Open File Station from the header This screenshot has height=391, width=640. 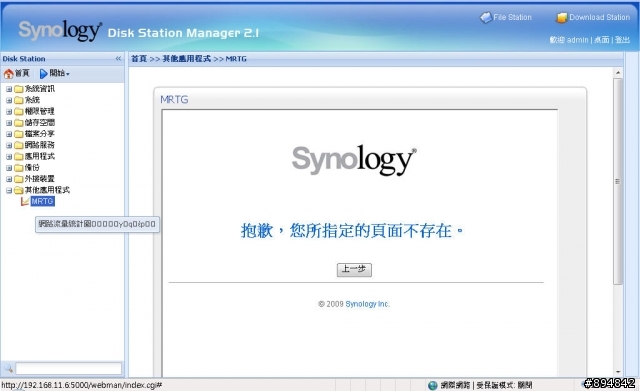coord(506,18)
